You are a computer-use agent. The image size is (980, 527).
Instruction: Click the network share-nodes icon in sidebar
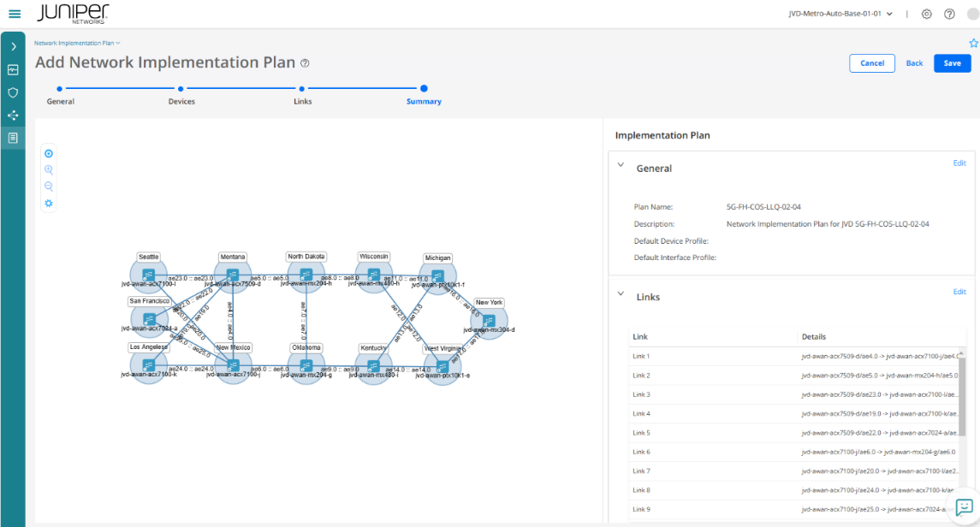13,115
